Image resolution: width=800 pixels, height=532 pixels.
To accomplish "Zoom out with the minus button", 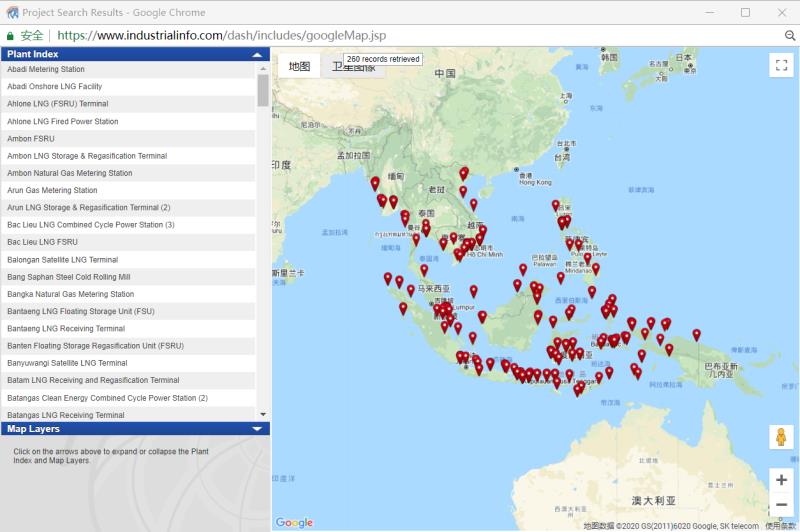I will click(x=781, y=505).
